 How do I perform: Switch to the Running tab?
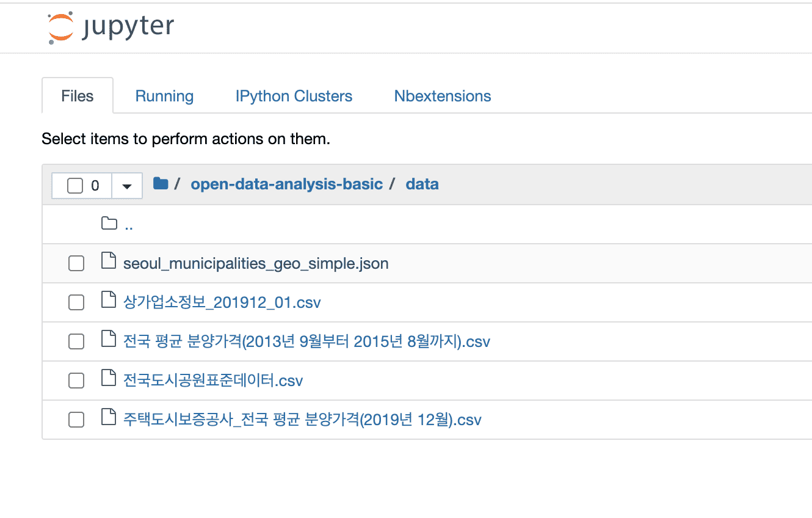[x=164, y=96]
